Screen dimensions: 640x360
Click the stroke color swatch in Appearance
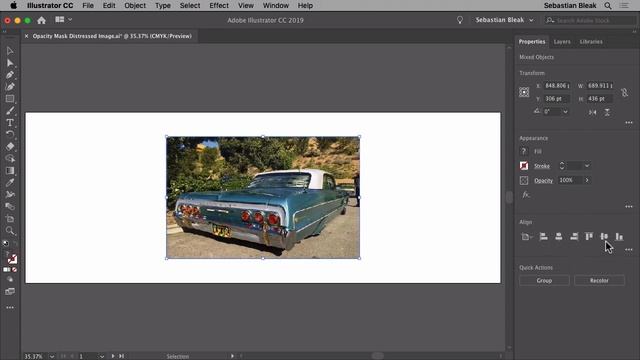pyautogui.click(x=524, y=166)
